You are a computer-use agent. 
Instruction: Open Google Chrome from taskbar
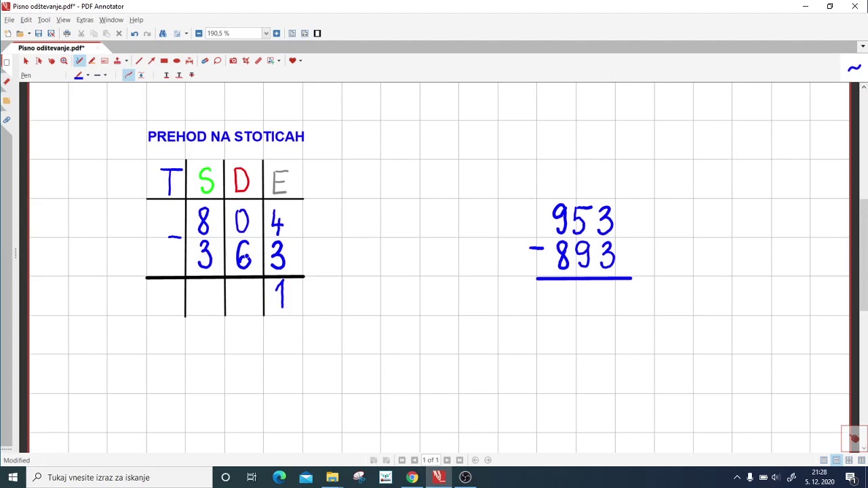pos(412,477)
